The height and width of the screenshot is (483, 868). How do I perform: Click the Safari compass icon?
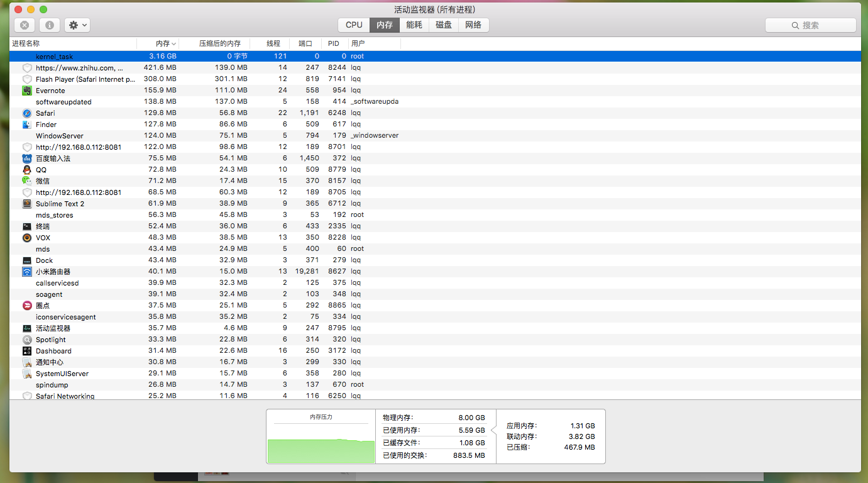[x=27, y=113]
